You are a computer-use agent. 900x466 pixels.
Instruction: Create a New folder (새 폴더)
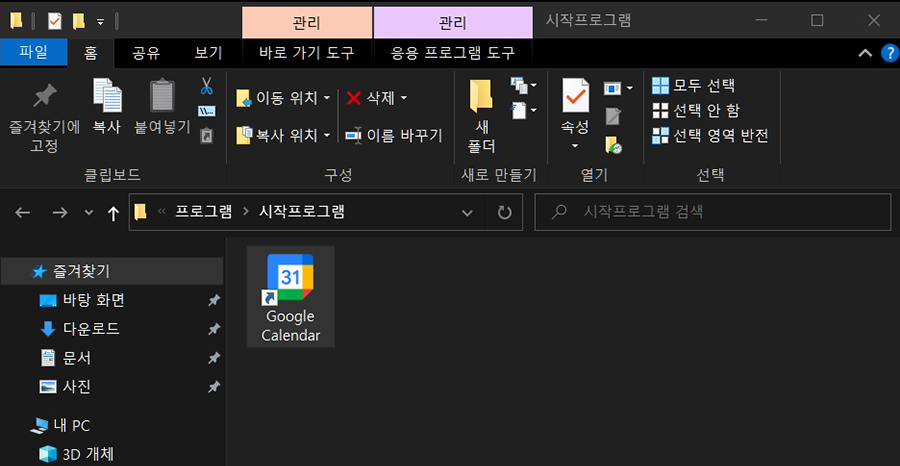point(481,116)
